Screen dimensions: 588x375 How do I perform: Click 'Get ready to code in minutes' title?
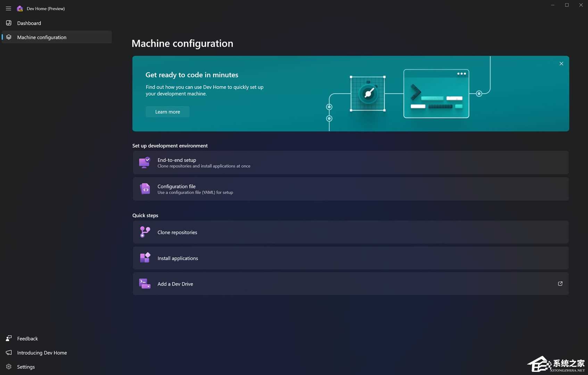point(192,75)
